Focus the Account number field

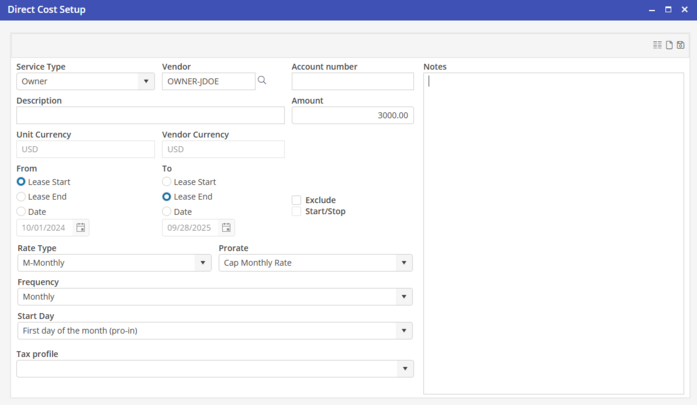coord(352,82)
